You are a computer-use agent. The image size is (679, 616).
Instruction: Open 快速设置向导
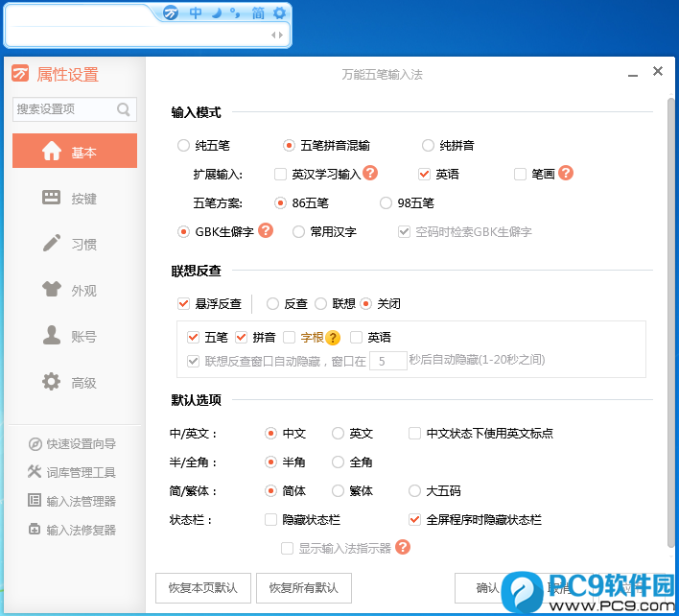pos(72,444)
